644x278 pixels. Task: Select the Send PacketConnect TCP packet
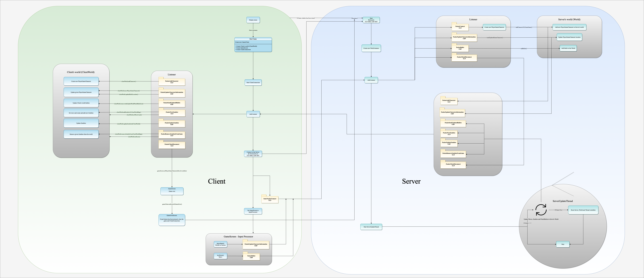[270, 199]
